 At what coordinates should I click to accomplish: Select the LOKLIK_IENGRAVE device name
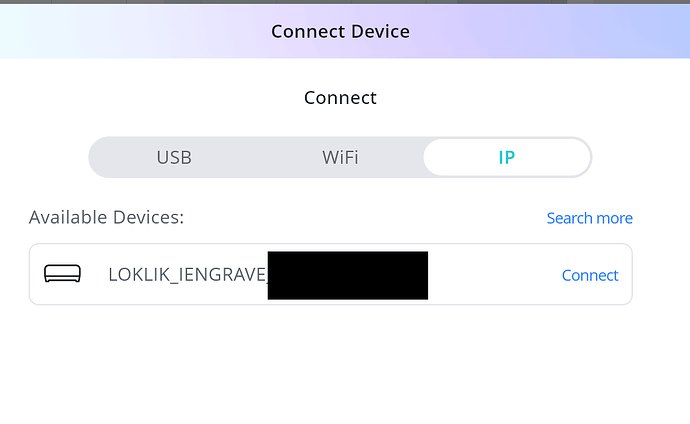tap(187, 275)
